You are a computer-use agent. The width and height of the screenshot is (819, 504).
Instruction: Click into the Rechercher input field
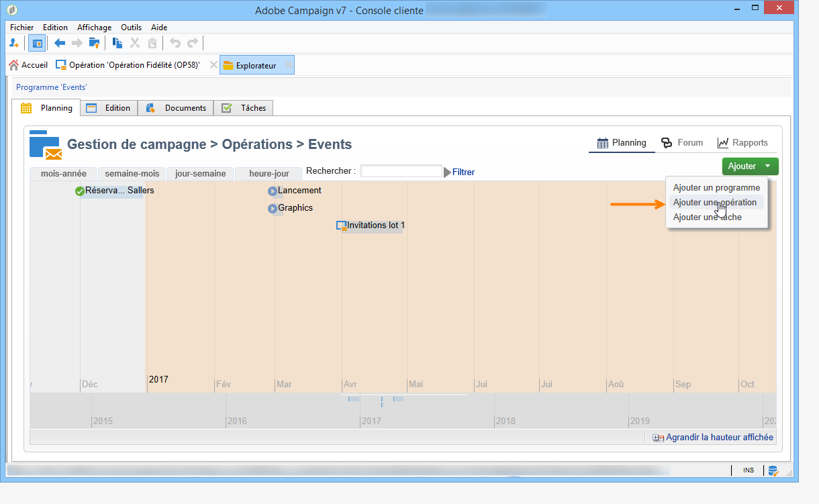[x=401, y=171]
